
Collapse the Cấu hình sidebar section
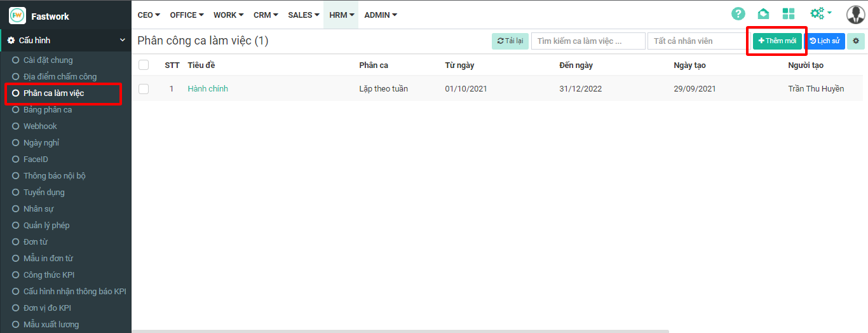click(x=123, y=41)
